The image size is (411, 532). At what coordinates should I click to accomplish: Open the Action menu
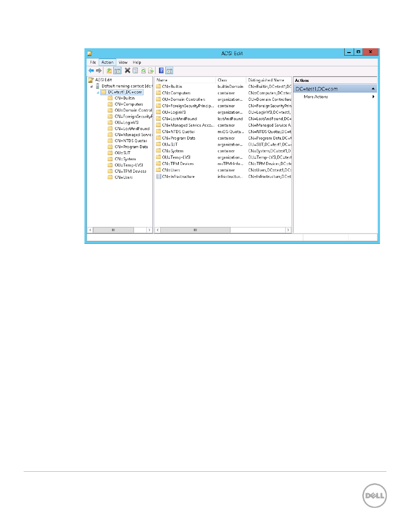tap(108, 62)
